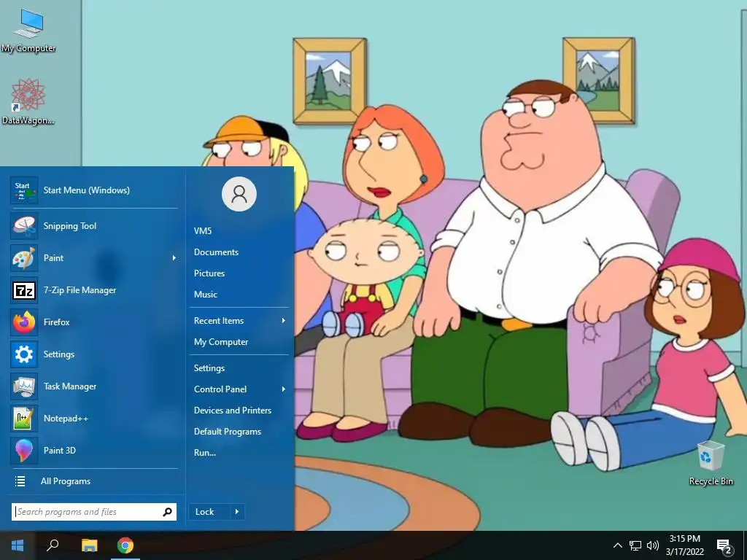The width and height of the screenshot is (747, 560).
Task: Launch Paint from its palette icon
Action: pyautogui.click(x=24, y=258)
